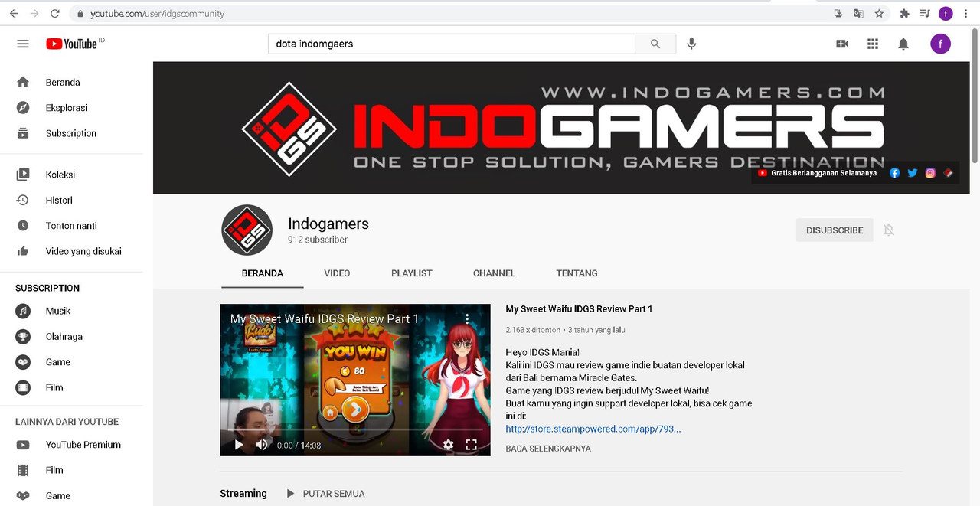Click the page vertical scrollbar
The width and height of the screenshot is (980, 506).
point(975,96)
